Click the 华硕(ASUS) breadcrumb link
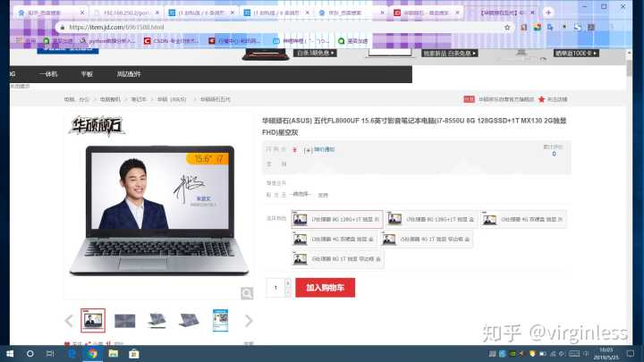 click(172, 99)
